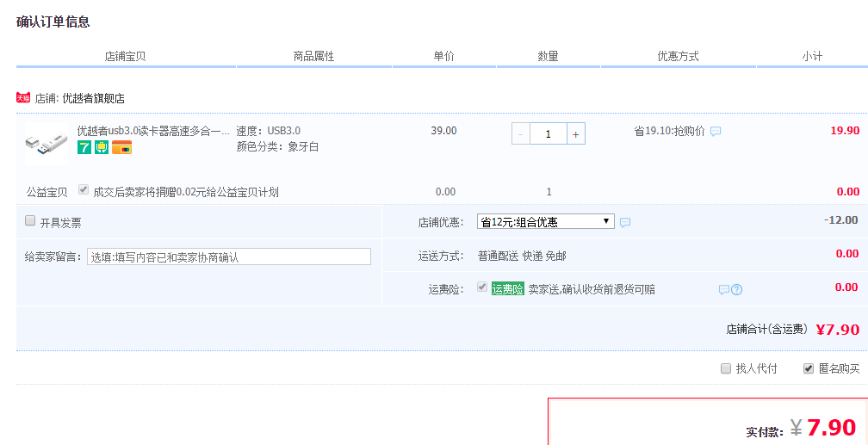This screenshot has width=868, height=445.
Task: Click the green 7-day return badge icon
Action: click(84, 147)
